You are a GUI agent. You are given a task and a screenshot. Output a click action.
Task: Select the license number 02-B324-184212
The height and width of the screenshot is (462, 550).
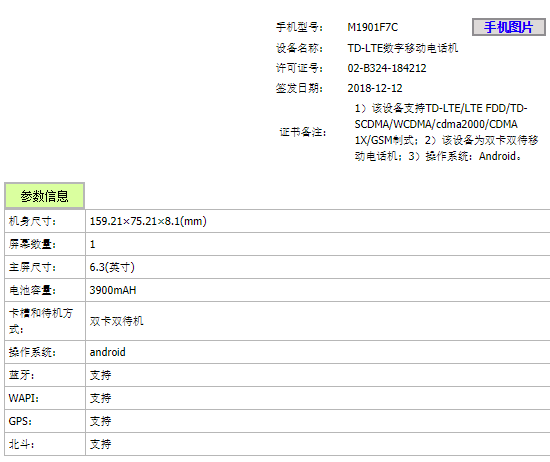point(387,68)
